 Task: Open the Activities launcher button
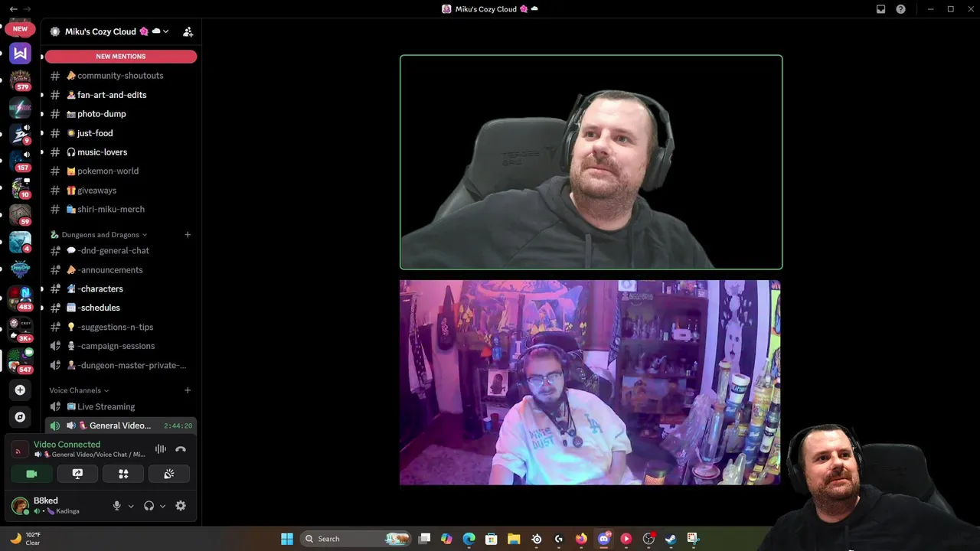pyautogui.click(x=123, y=474)
